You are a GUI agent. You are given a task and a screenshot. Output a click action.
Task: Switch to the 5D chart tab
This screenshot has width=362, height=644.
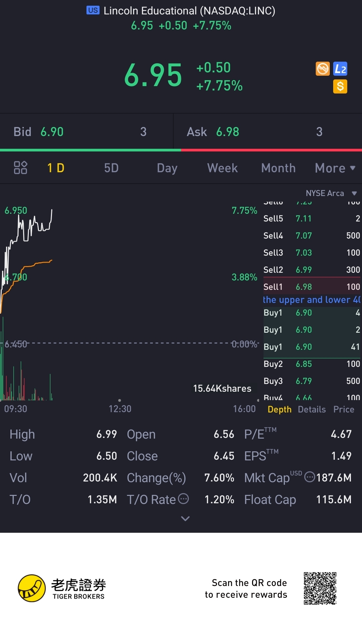point(111,168)
